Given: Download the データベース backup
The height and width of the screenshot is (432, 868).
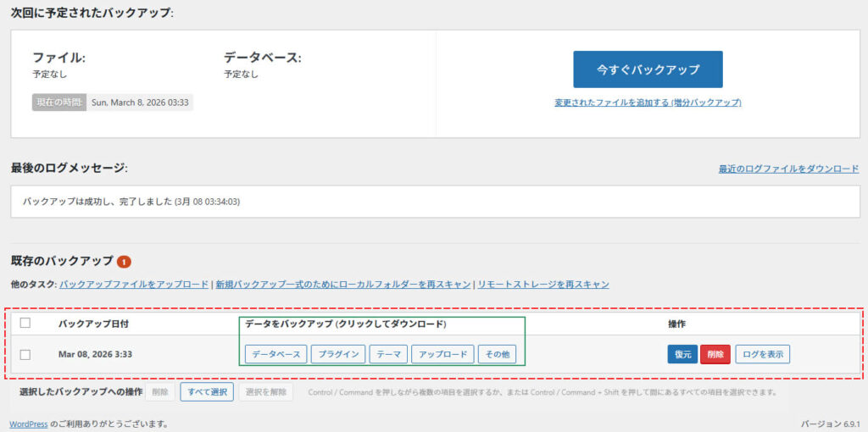Looking at the screenshot, I should (x=275, y=355).
